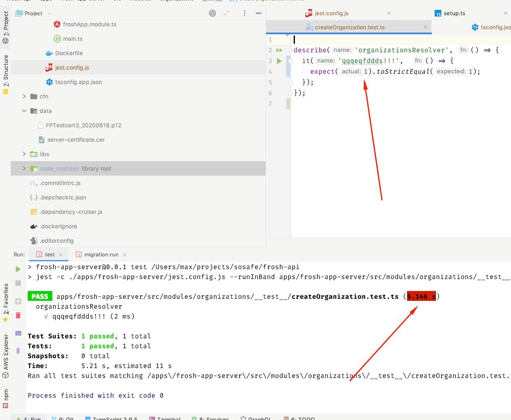Click the collapse all icon in Project panel
This screenshot has height=420, width=511.
pos(226,13)
